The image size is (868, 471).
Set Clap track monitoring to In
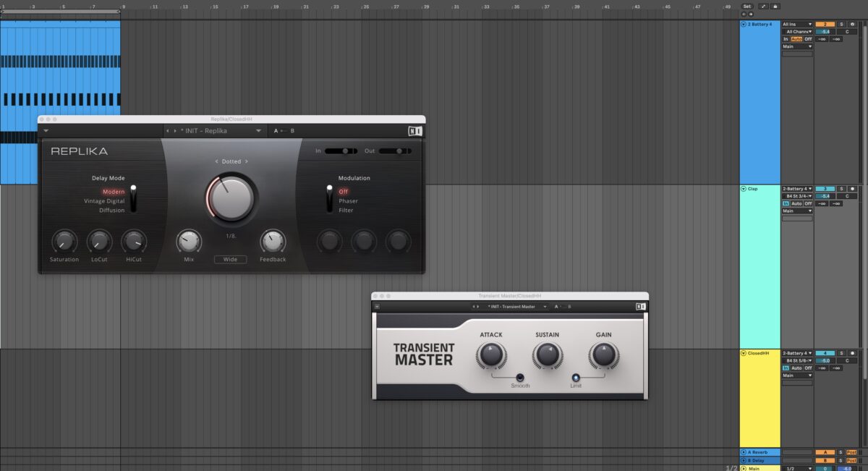[786, 203]
